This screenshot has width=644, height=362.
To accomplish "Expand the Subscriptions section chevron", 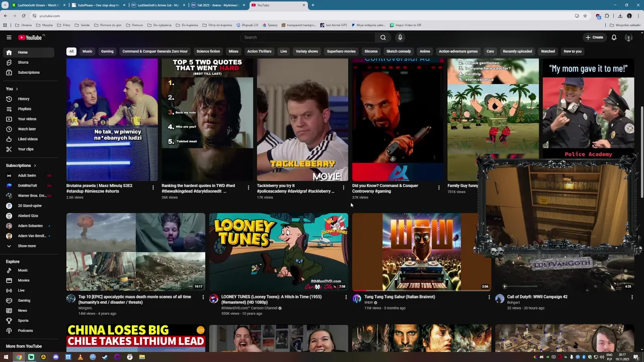I will click(35, 165).
